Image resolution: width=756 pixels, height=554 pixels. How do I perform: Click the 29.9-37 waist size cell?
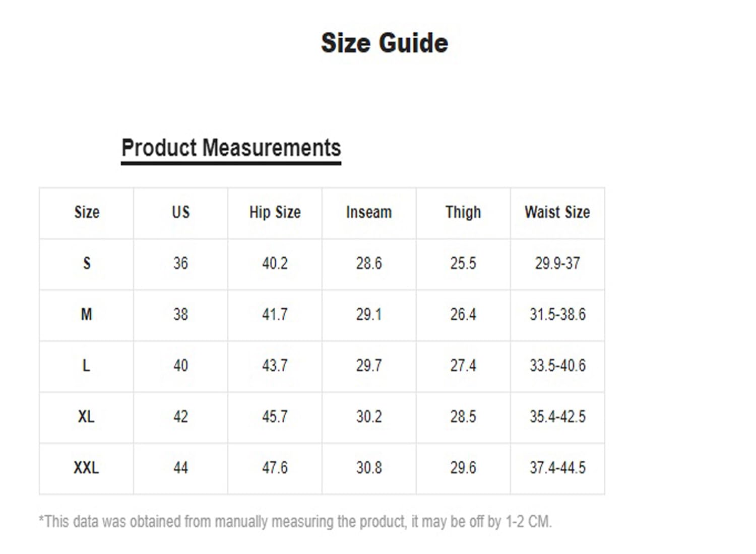click(x=557, y=263)
